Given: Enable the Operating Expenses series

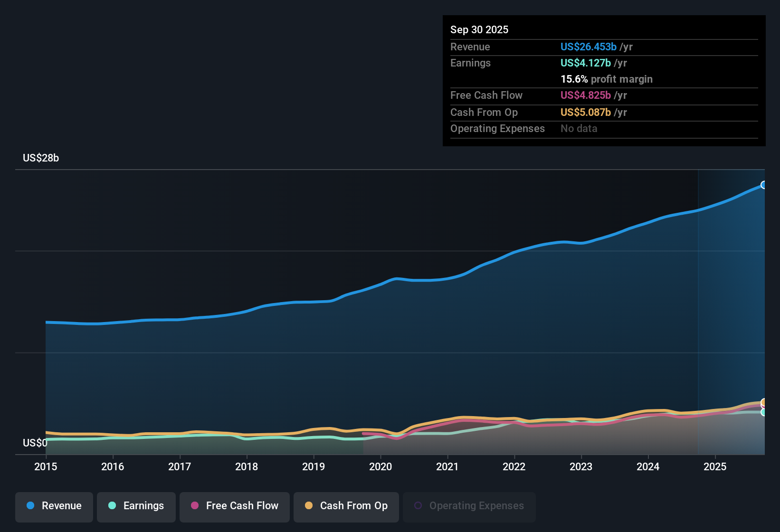Looking at the screenshot, I should 469,506.
